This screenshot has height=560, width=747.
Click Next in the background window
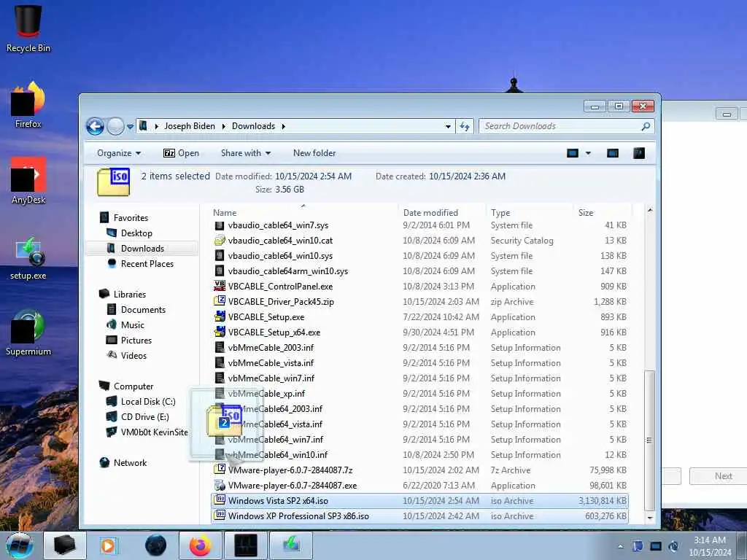[x=721, y=475]
